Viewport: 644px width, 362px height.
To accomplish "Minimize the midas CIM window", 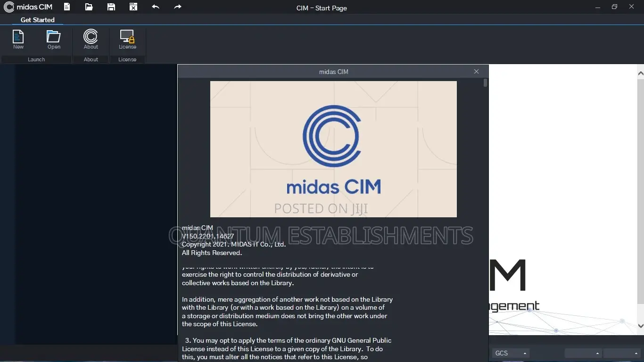I will tap(597, 7).
